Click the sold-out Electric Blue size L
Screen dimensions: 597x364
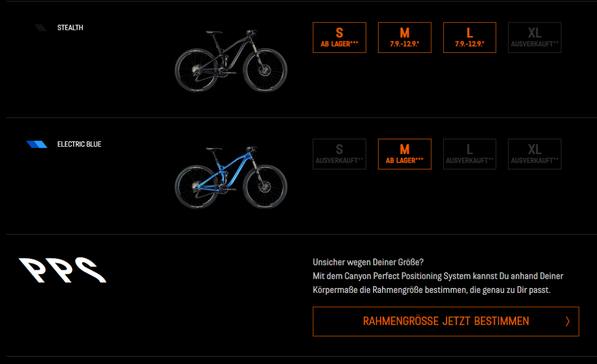tap(470, 154)
